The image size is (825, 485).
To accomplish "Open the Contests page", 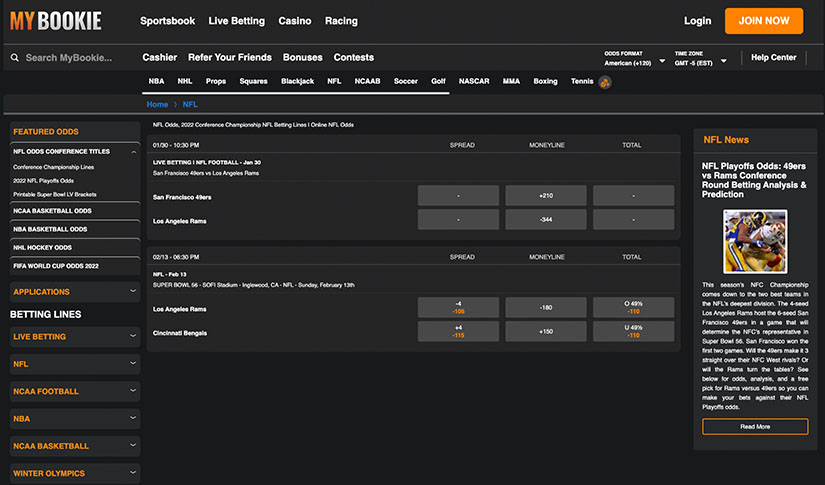I will tap(354, 57).
